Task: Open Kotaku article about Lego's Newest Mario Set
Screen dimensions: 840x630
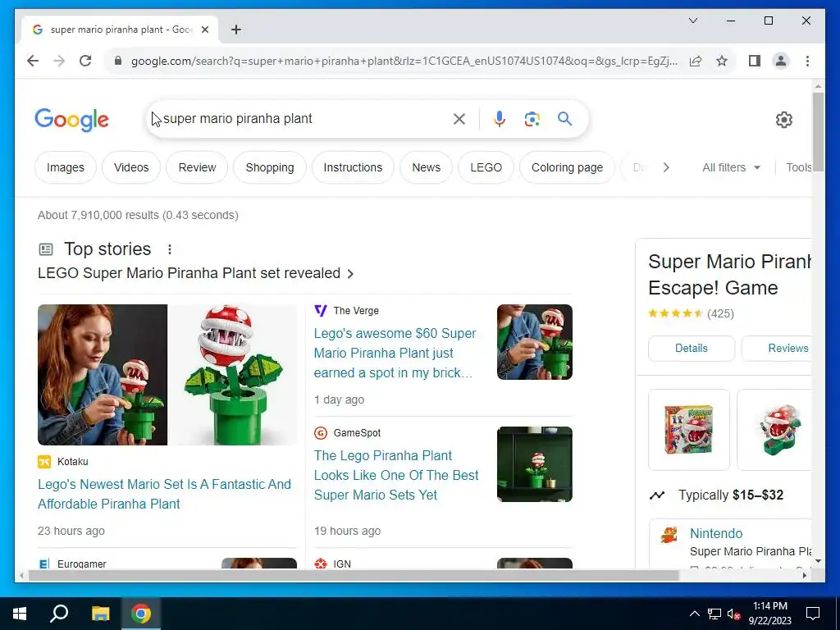Action: 164,494
